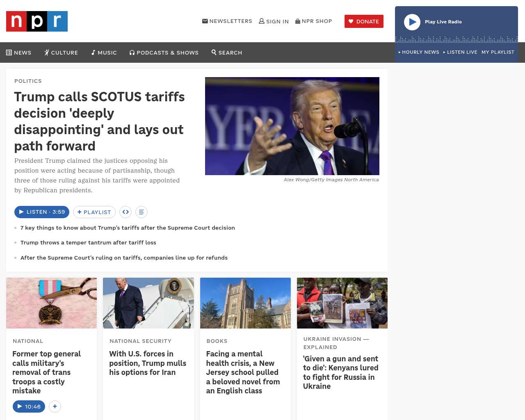Image resolution: width=525 pixels, height=420 pixels.
Task: Play the 10:46 audio story
Action: [x=29, y=406]
